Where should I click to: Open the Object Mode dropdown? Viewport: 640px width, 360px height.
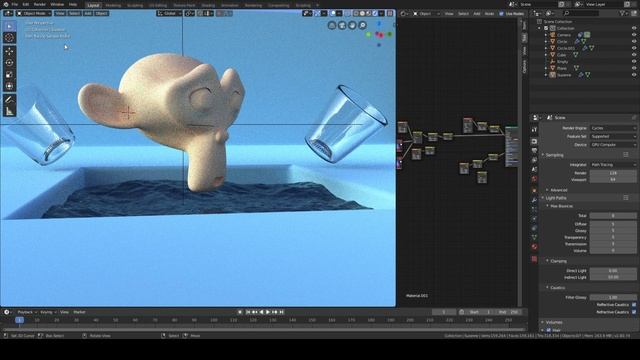click(34, 13)
